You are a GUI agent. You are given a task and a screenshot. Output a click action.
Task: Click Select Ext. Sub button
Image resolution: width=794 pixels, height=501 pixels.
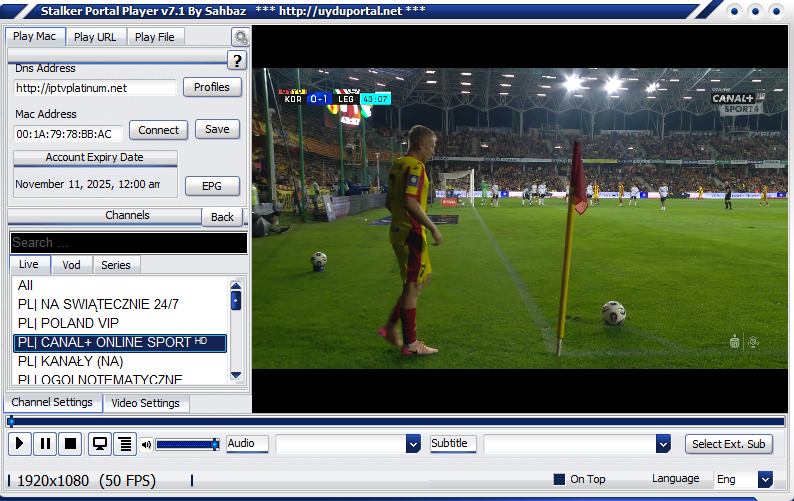tap(729, 444)
